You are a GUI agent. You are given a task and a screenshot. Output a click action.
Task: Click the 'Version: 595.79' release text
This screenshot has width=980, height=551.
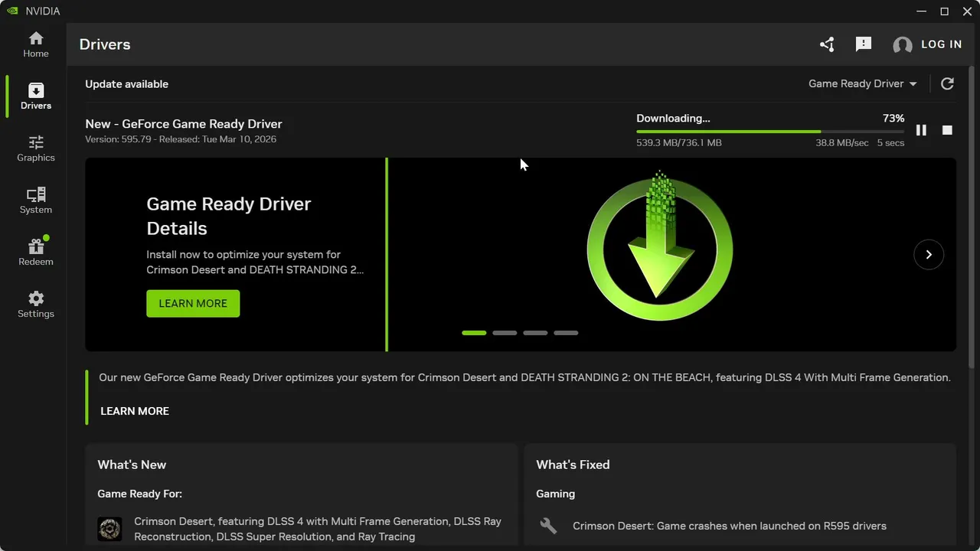(x=181, y=139)
